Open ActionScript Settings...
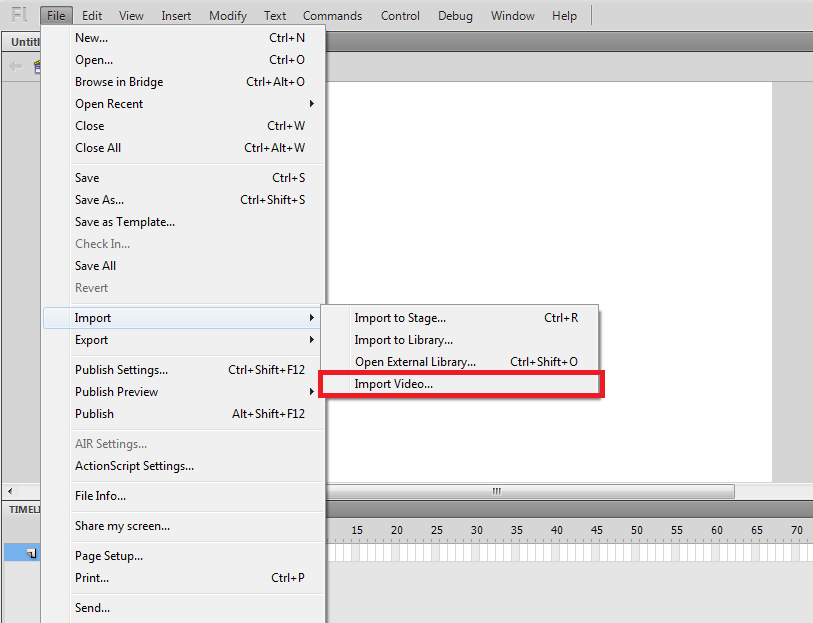The height and width of the screenshot is (623, 813). (x=184, y=466)
